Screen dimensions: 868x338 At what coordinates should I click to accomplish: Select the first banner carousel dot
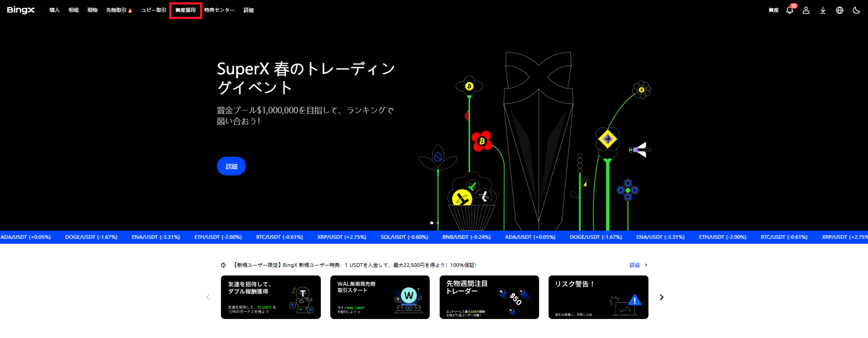(x=432, y=223)
